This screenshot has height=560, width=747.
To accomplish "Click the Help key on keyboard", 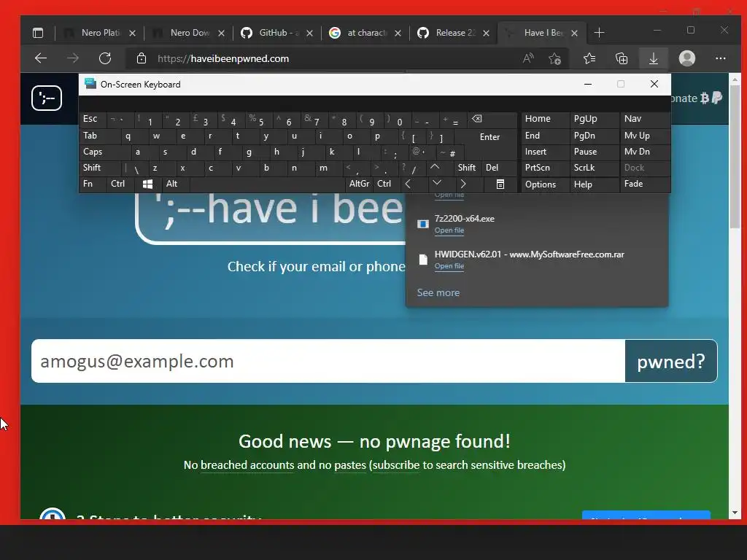I will pyautogui.click(x=594, y=184).
